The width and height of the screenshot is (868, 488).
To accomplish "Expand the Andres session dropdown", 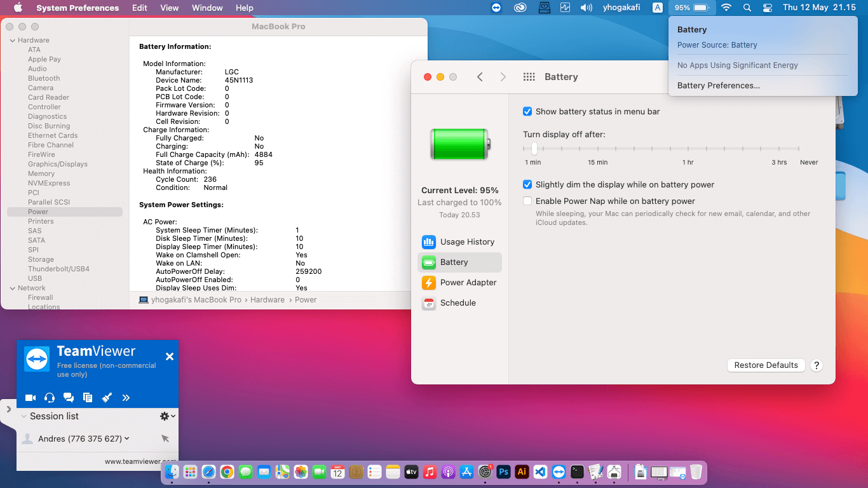I will pos(127,438).
